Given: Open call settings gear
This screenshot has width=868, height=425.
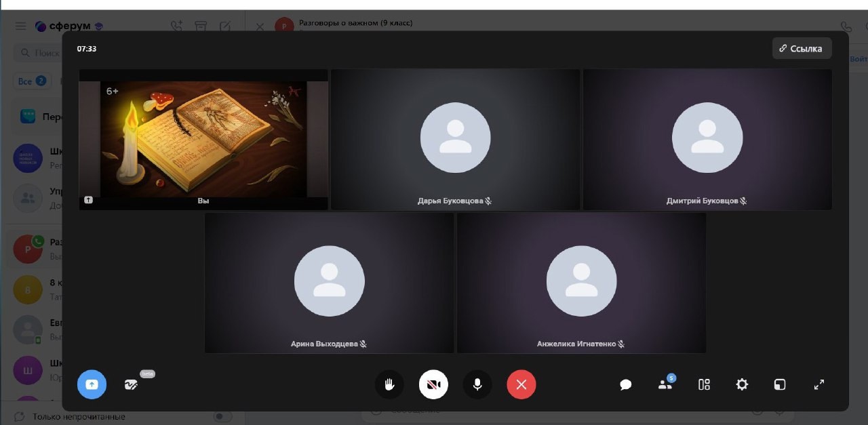Looking at the screenshot, I should tap(742, 384).
